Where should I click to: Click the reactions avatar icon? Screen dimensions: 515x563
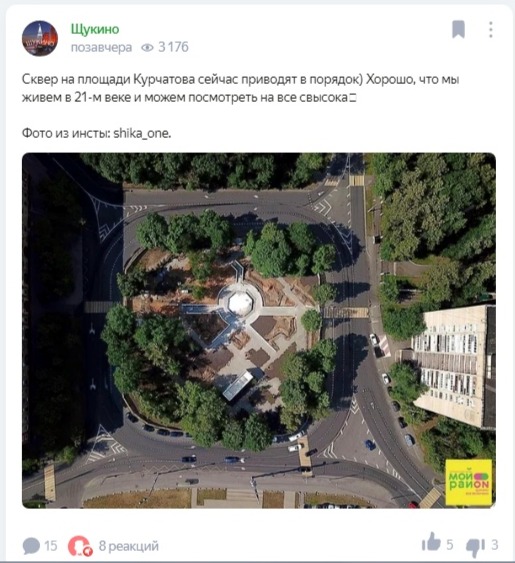80,546
